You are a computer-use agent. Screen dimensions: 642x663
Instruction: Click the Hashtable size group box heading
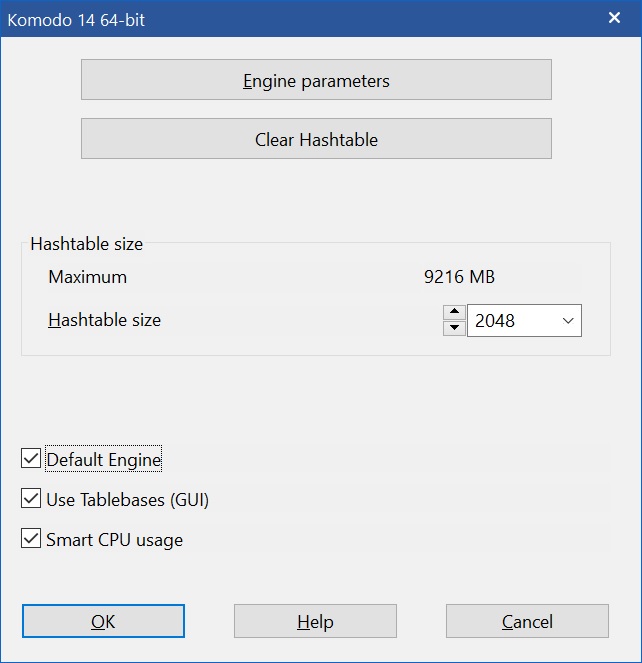click(86, 244)
